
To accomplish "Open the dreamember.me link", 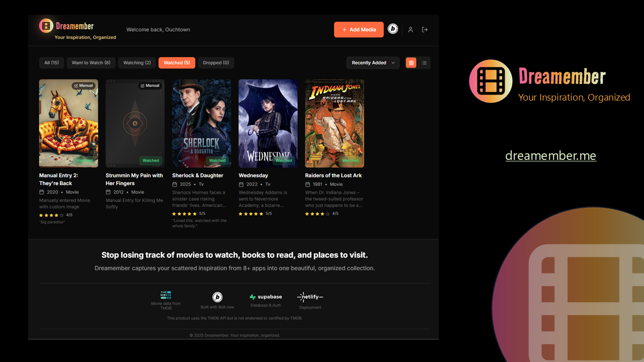I will 551,156.
